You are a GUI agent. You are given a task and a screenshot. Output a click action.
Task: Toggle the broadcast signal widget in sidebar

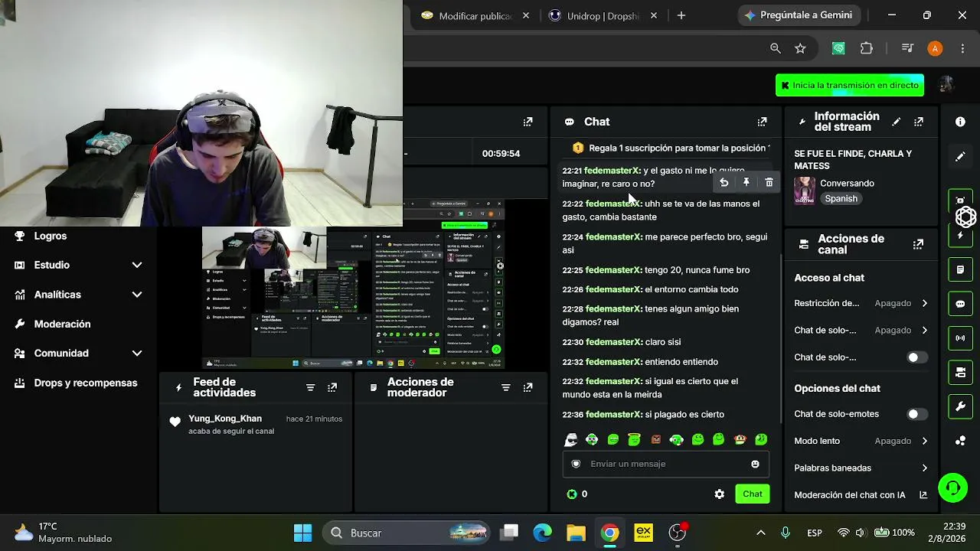click(x=960, y=338)
